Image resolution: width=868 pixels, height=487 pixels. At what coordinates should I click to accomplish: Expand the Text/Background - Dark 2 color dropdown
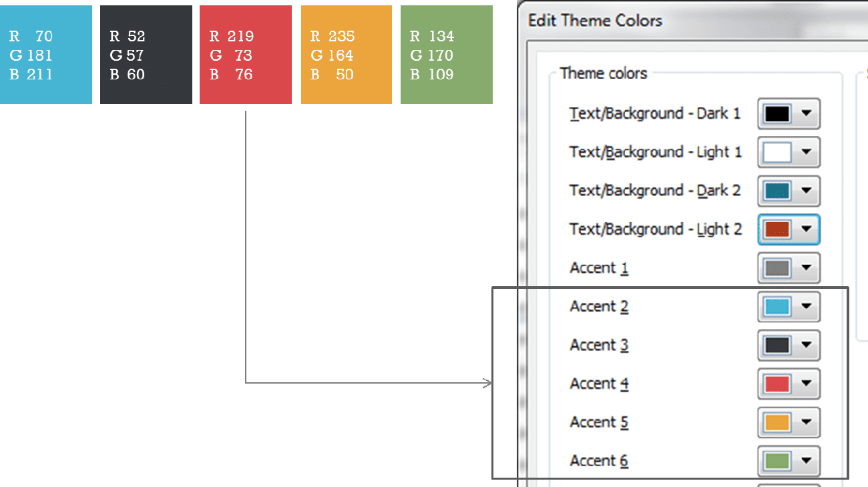click(805, 191)
